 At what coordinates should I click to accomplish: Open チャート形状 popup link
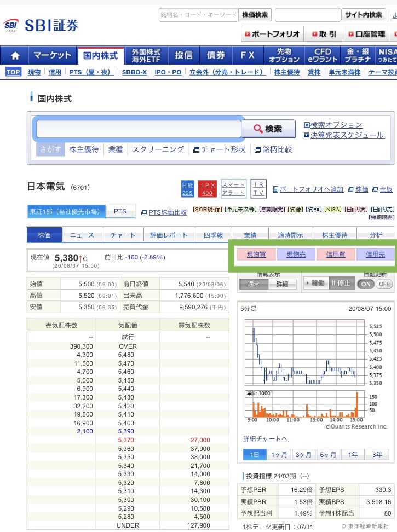pos(219,149)
